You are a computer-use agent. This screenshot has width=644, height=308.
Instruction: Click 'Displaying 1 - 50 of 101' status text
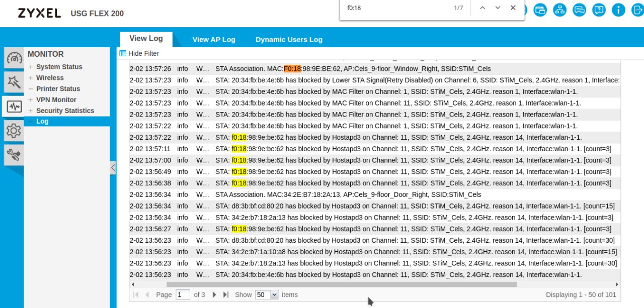[x=581, y=295]
